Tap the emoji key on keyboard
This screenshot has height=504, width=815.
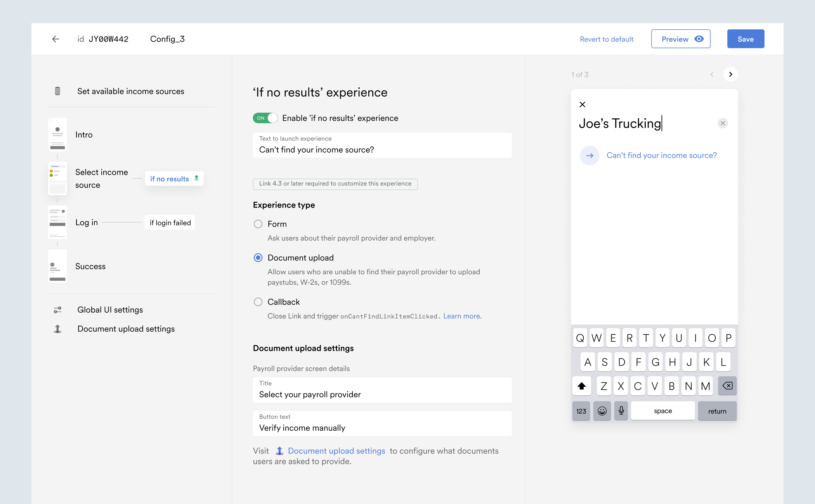pos(602,411)
